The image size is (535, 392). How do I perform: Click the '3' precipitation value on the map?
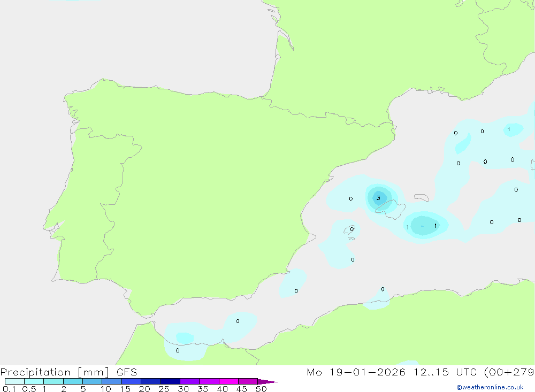click(378, 198)
